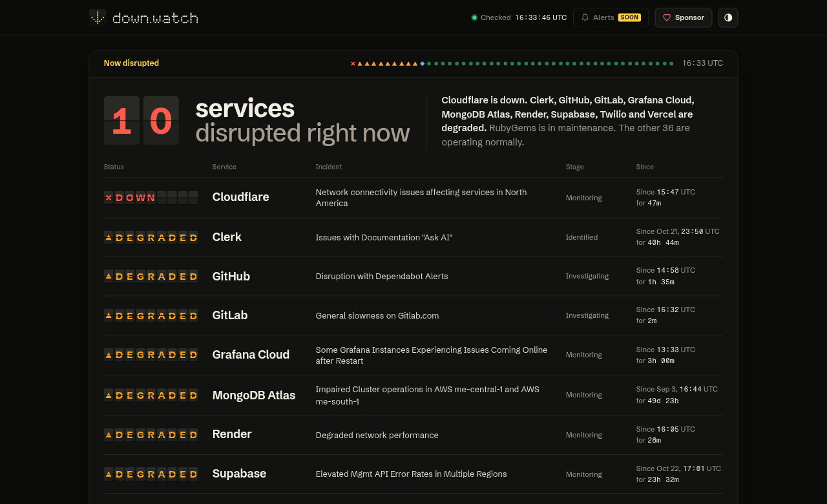Toggle the dark/light theme button
Image resolution: width=827 pixels, height=504 pixels.
(728, 17)
